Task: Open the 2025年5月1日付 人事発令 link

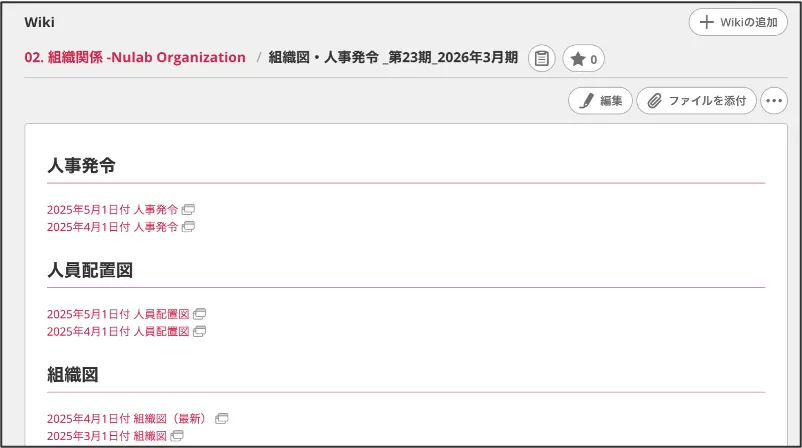Action: coord(113,210)
